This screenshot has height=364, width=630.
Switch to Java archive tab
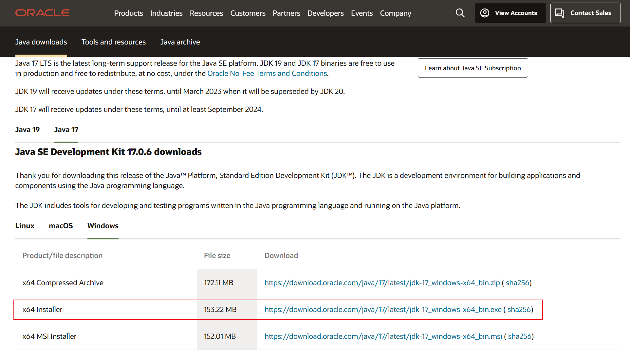click(180, 42)
